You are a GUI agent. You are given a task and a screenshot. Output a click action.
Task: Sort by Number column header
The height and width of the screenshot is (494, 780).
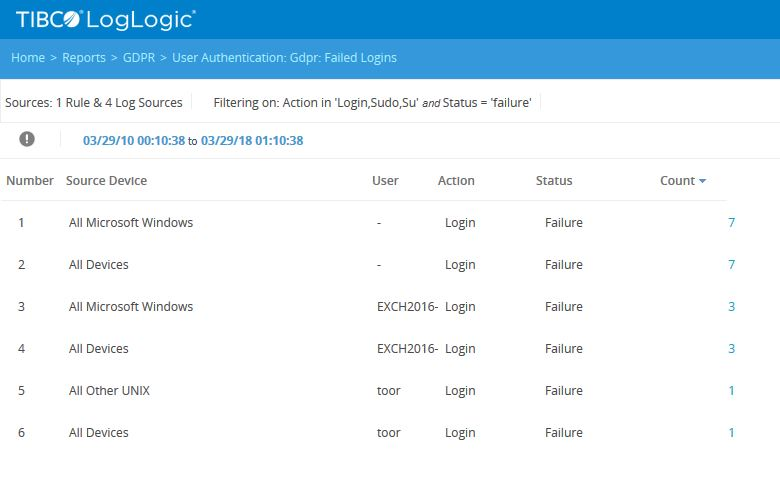(x=30, y=181)
